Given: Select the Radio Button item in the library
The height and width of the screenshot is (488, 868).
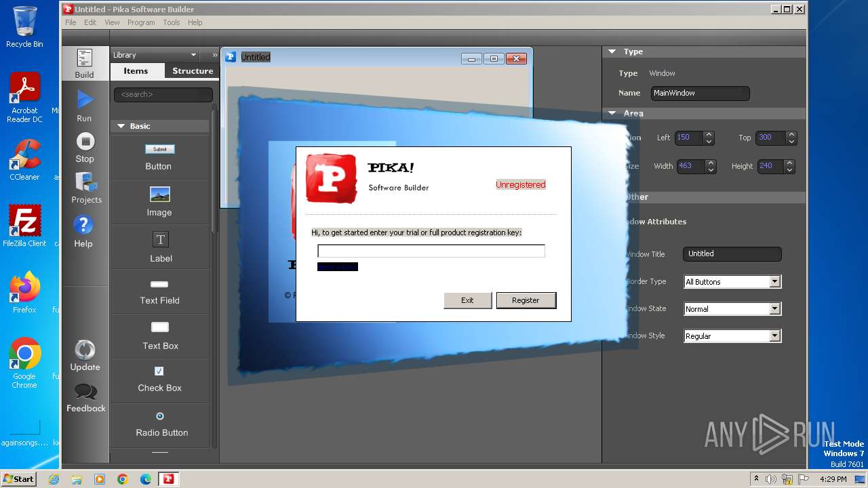Looking at the screenshot, I should point(161,425).
